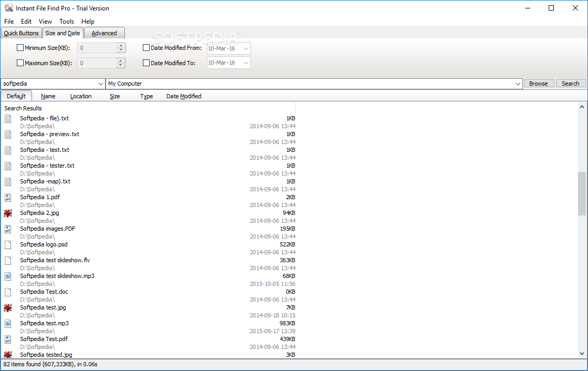Screen dimensions: 588x371
Task: Select the Default sort tab
Action: point(16,96)
